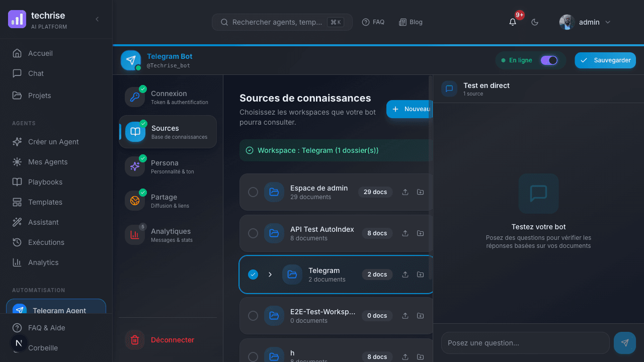Select the E2E-Test-Worksp checkbox
The width and height of the screenshot is (644, 362).
(x=253, y=316)
